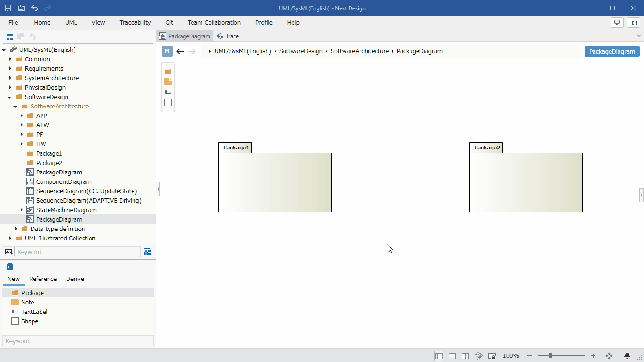Adjust the zoom slider handle
644x362 pixels.
coord(550,356)
